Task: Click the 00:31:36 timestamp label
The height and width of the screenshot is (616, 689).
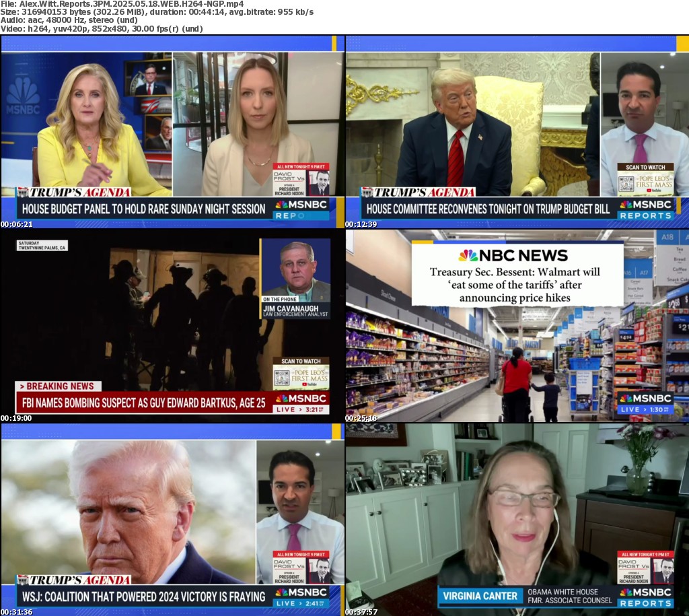Action: (16, 611)
